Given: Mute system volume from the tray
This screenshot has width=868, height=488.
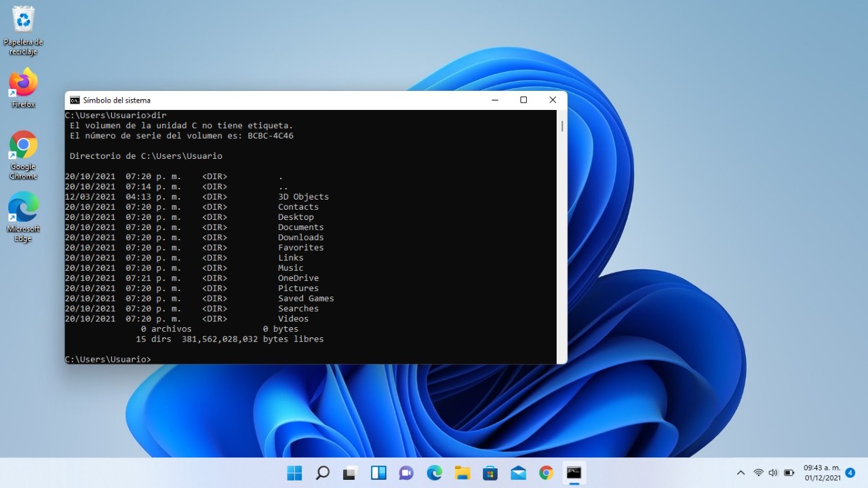Looking at the screenshot, I should click(773, 472).
